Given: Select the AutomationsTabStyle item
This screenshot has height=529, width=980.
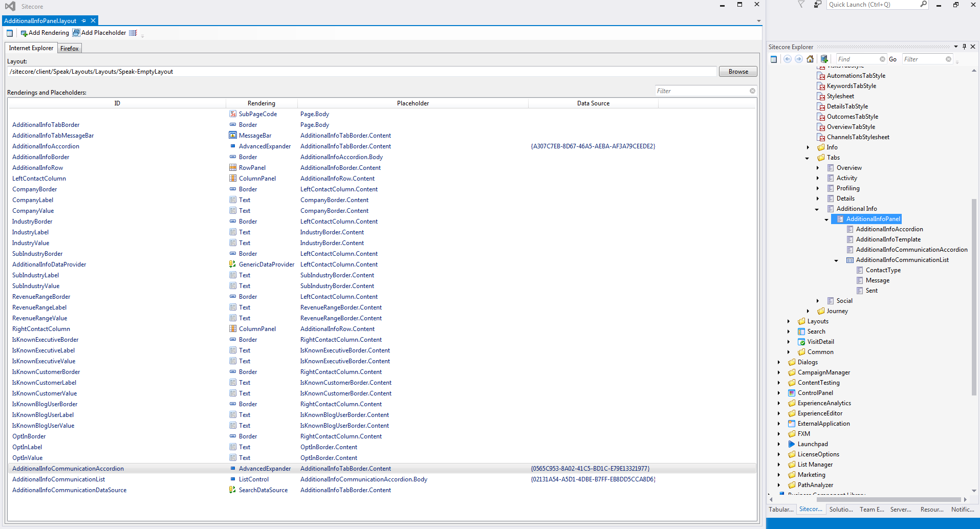Looking at the screenshot, I should click(x=856, y=76).
